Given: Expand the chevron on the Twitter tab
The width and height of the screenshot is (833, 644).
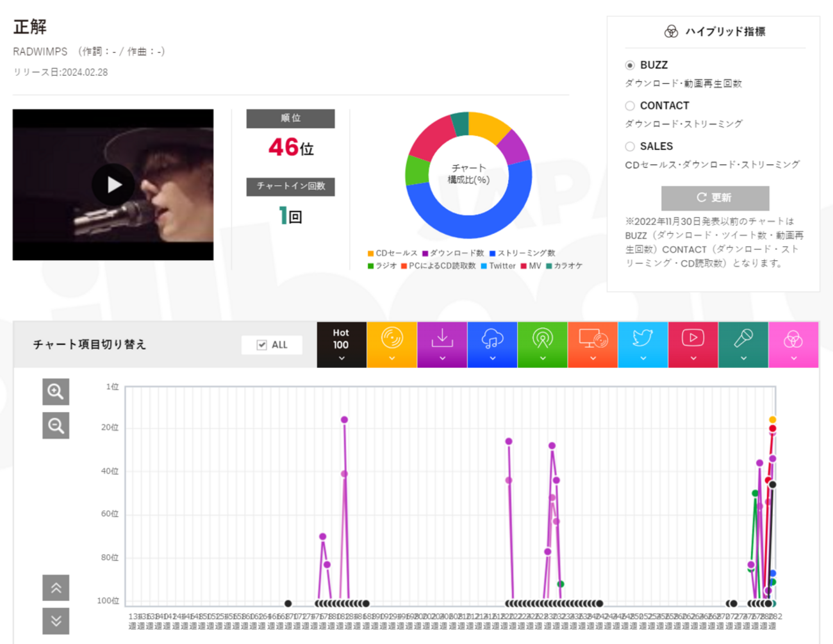Looking at the screenshot, I should [x=643, y=358].
